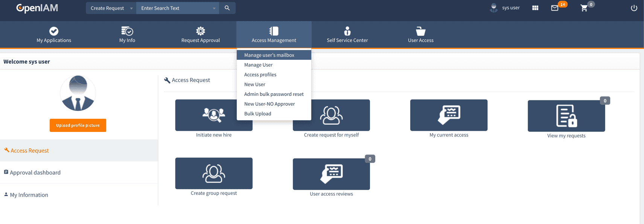Open the mail inbox icon
The width and height of the screenshot is (644, 224).
pyautogui.click(x=554, y=8)
